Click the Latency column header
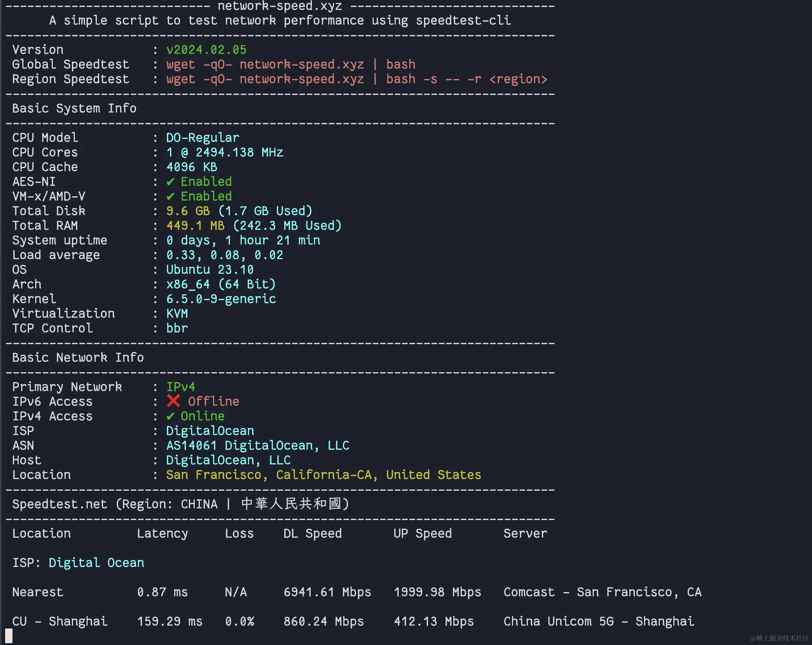The height and width of the screenshot is (645, 812). 162,534
